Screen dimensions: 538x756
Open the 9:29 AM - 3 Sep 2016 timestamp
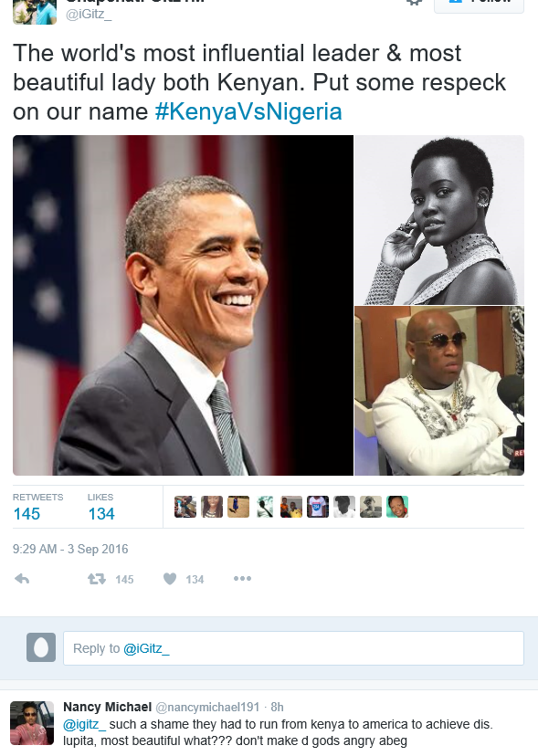(x=70, y=549)
